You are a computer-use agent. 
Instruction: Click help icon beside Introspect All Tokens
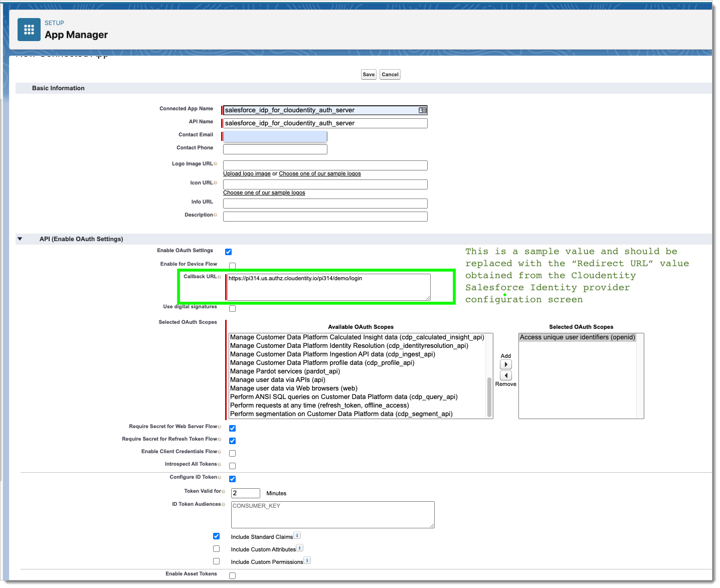click(x=220, y=464)
